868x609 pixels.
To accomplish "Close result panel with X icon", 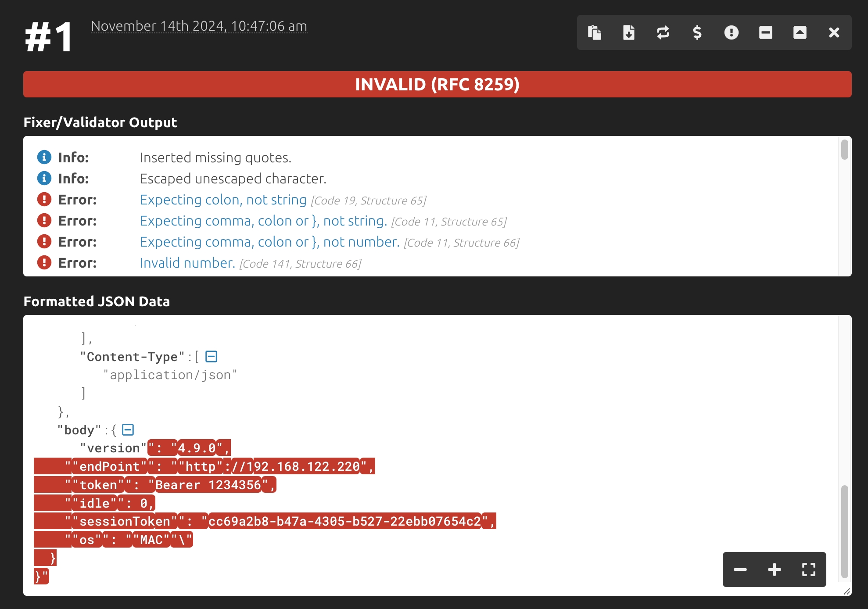I will 834,32.
